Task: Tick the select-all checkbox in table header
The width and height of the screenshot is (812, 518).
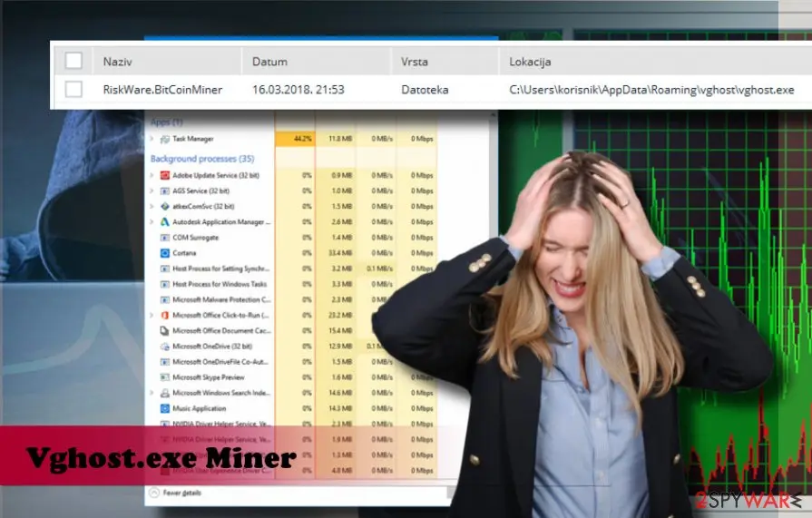Action: (73, 61)
